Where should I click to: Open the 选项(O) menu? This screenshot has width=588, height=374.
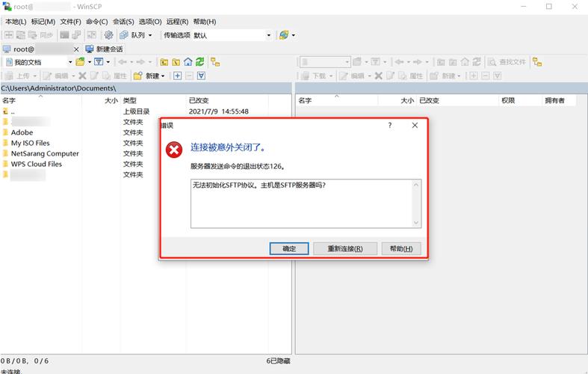click(x=150, y=22)
